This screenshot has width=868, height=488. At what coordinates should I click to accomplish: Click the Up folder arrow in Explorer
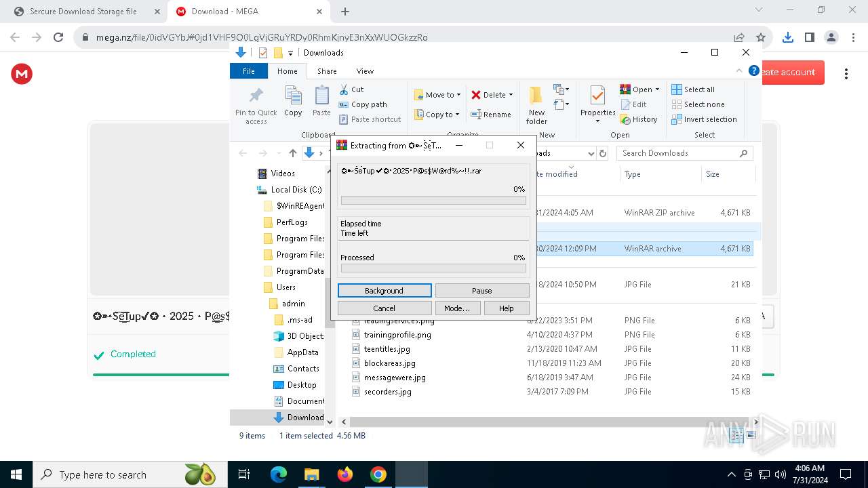293,153
